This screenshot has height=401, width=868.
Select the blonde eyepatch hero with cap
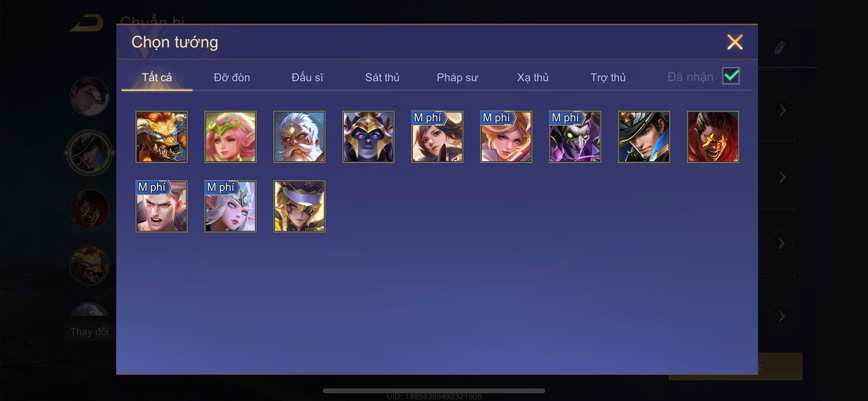(299, 206)
